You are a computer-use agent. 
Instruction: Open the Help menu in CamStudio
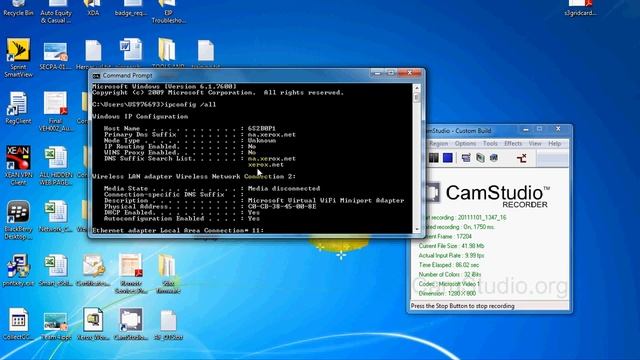point(554,144)
